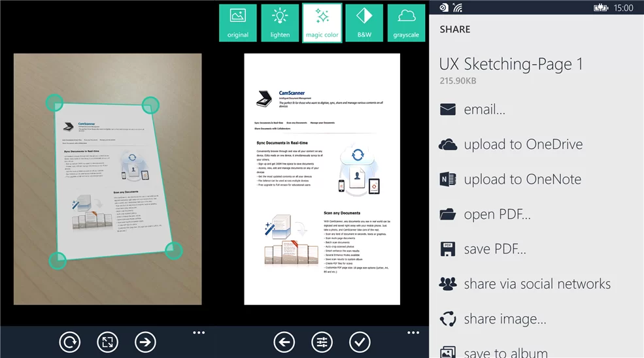Click the open folder icon
Viewport: 644px width, 358px height.
point(448,214)
